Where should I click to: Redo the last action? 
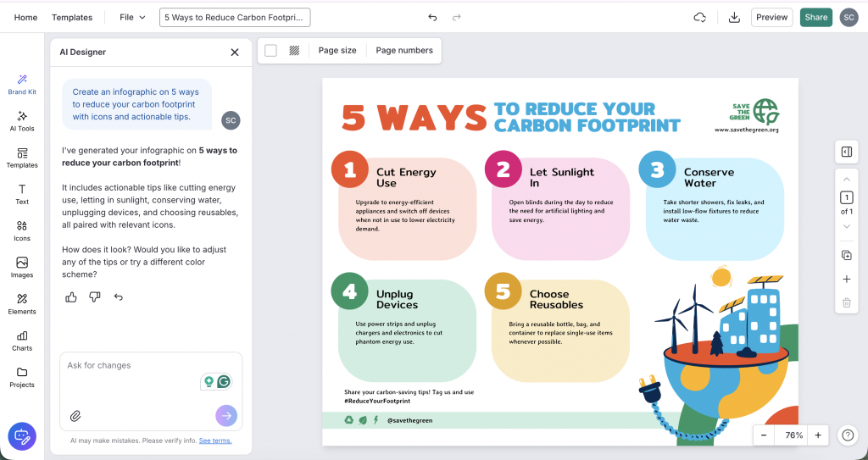pos(457,17)
